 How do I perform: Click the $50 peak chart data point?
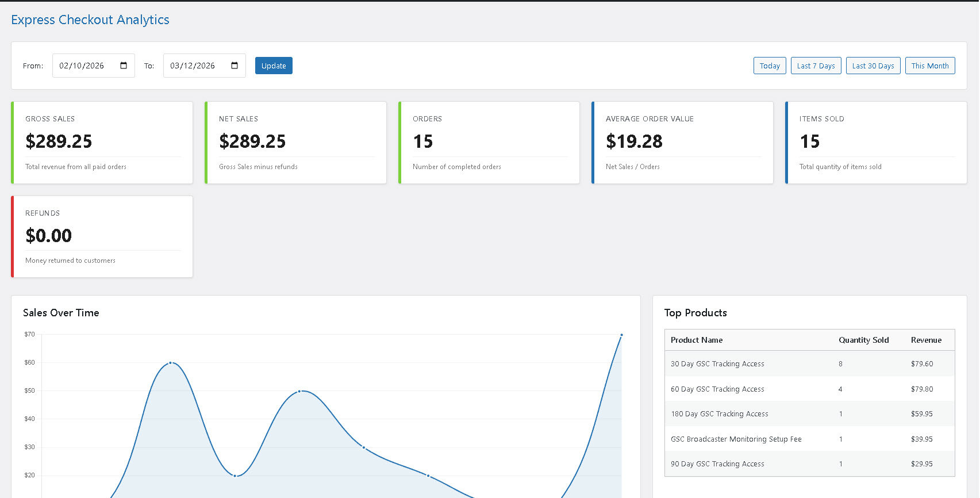click(299, 391)
